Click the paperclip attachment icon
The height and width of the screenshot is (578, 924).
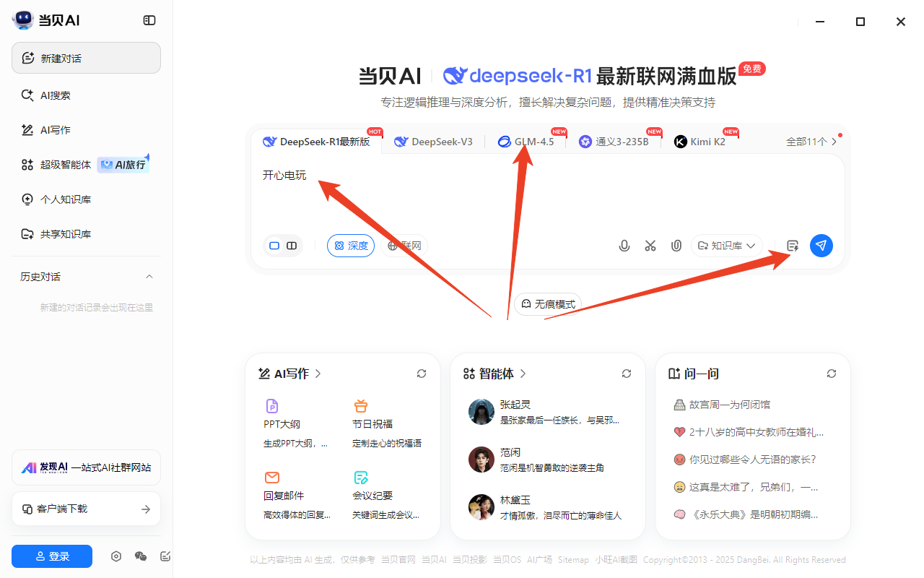click(x=676, y=246)
